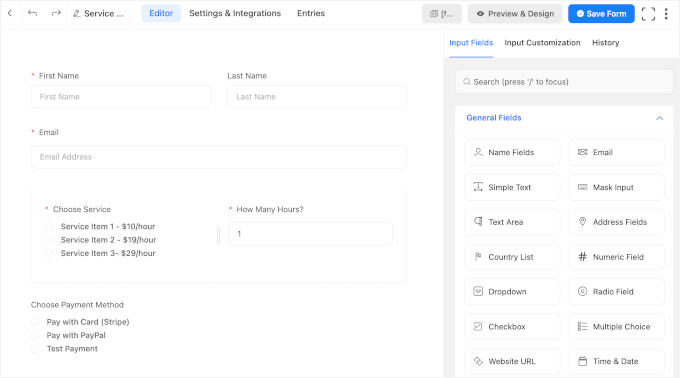
Task: Edit the form title Service ...
Action: pyautogui.click(x=98, y=13)
